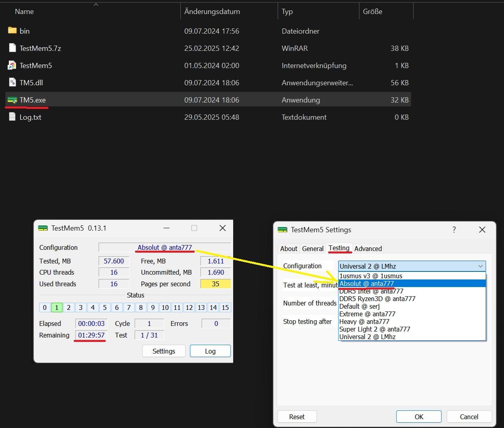Screen dimensions: 504x428
Task: Open the Settings button in TestMem5
Action: (x=164, y=351)
